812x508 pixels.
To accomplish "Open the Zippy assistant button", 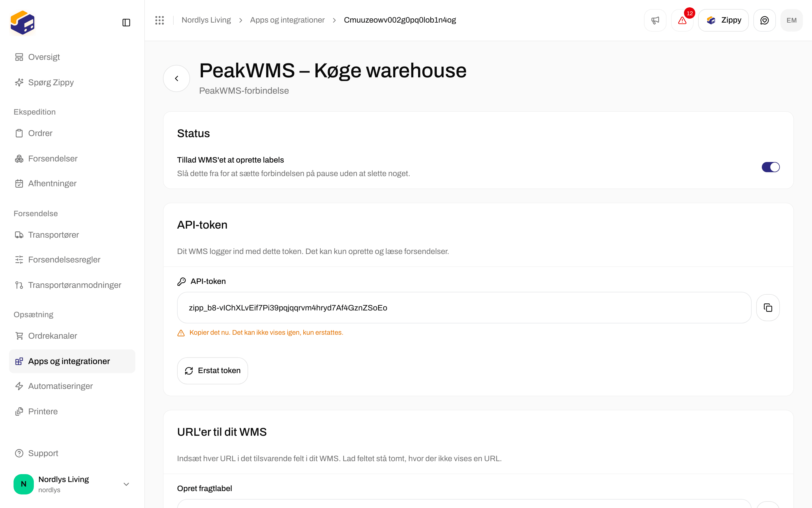I will click(723, 20).
